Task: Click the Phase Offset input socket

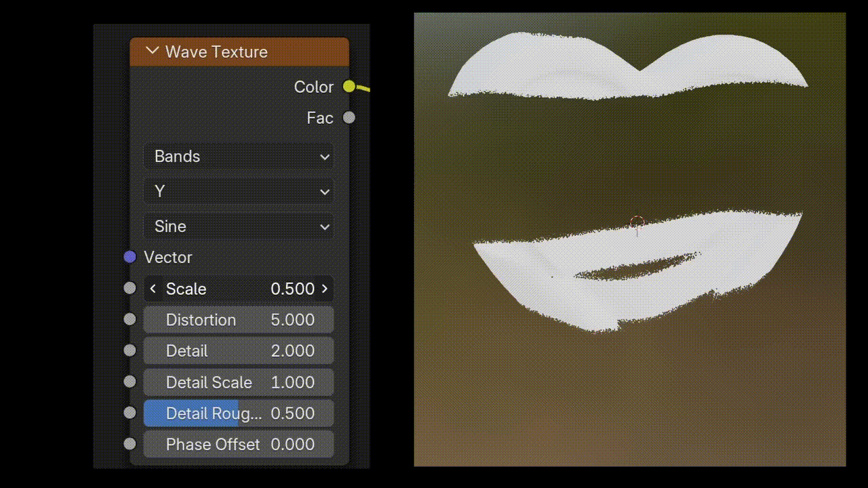Action: (x=130, y=444)
